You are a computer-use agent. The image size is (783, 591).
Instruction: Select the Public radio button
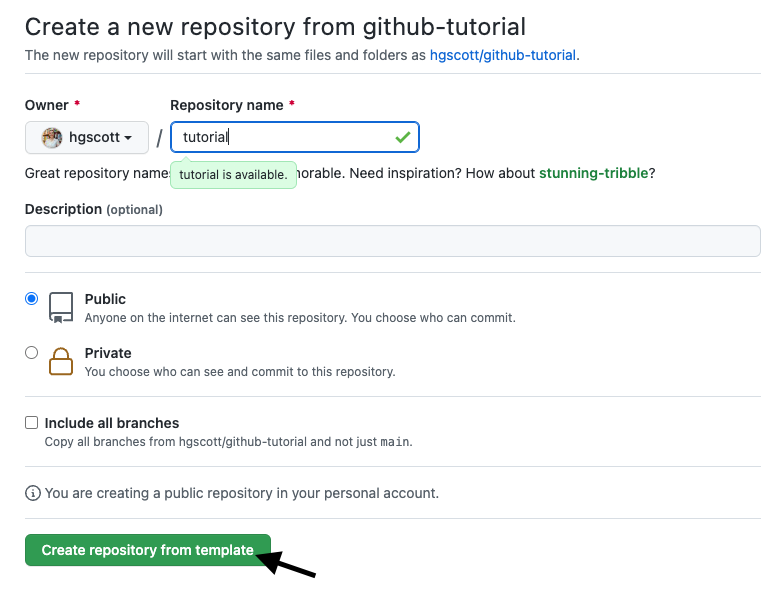31,298
